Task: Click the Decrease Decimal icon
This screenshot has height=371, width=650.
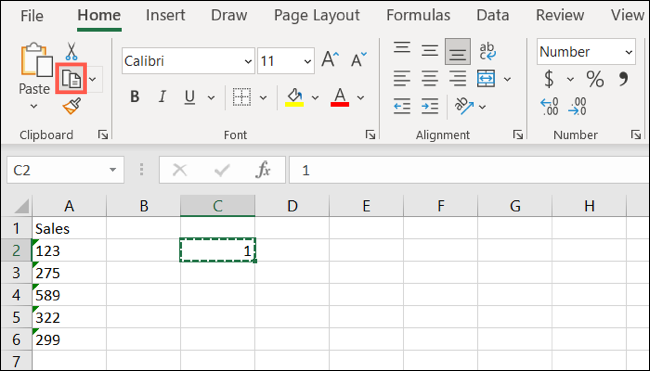Action: [577, 107]
